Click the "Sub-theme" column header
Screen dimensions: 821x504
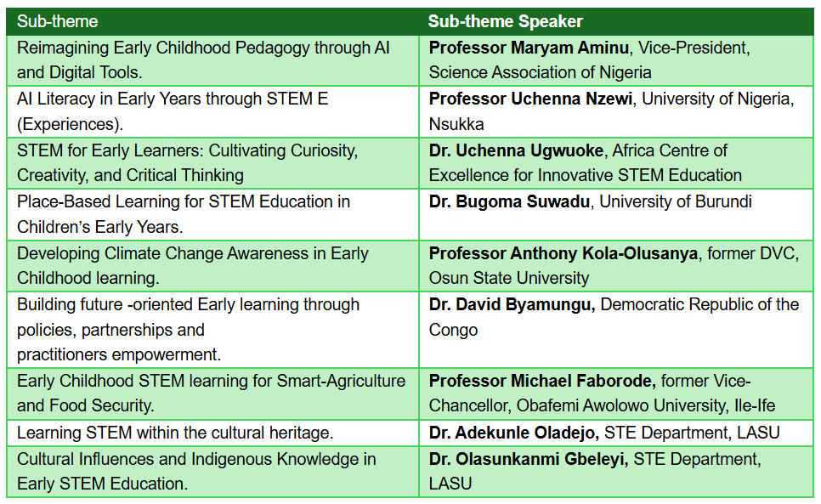point(58,21)
